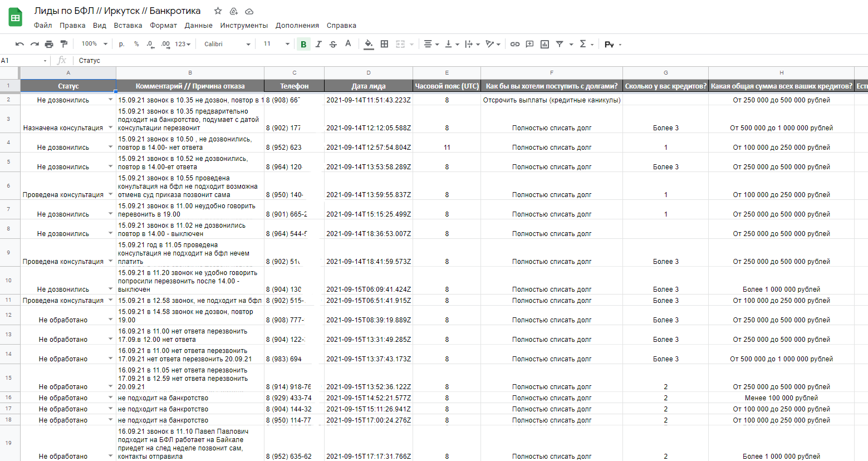Toggle strikethrough formatting
The height and width of the screenshot is (461, 868).
pos(333,44)
